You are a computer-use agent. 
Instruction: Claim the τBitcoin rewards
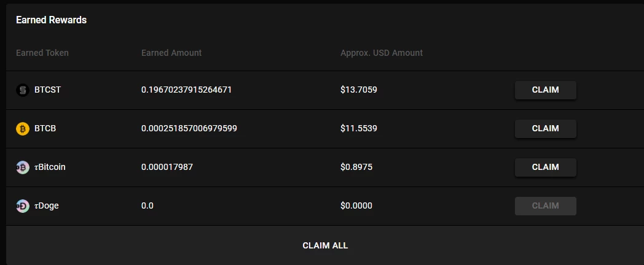click(546, 167)
